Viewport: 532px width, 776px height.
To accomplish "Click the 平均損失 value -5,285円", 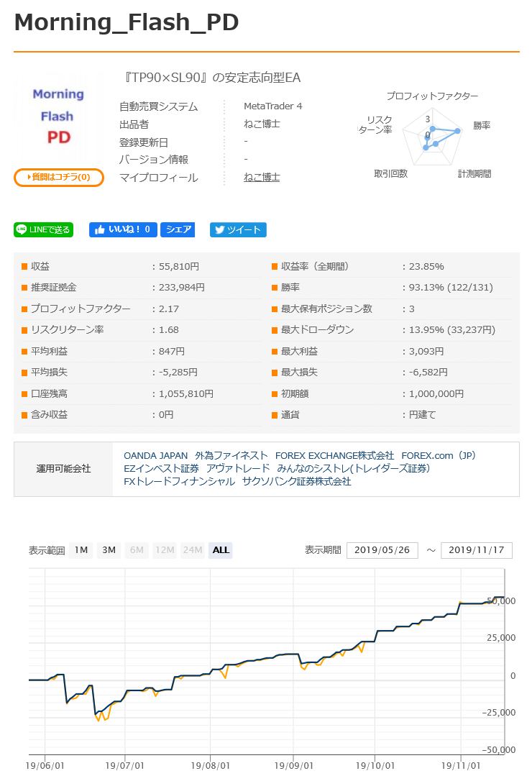I will [178, 372].
